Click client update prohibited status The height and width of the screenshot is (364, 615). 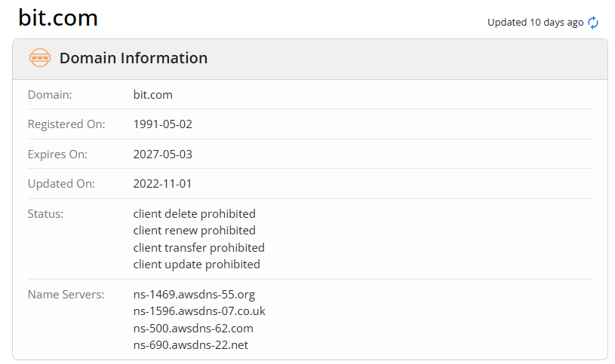196,265
